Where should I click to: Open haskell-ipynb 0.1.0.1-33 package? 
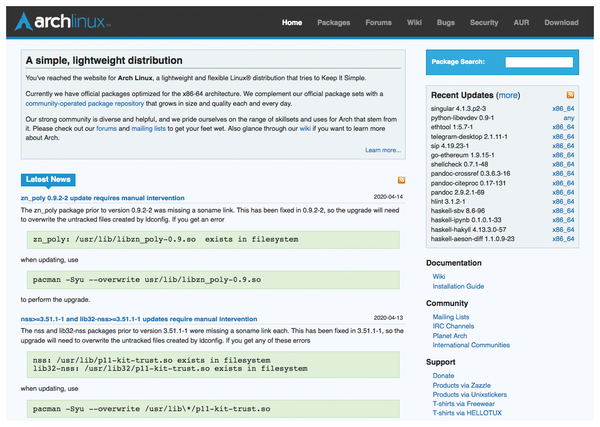click(x=466, y=220)
